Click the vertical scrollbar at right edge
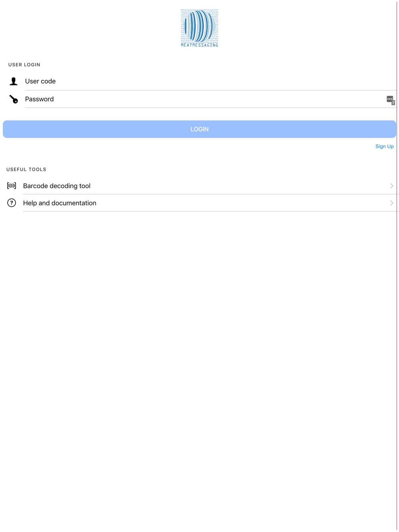Screen dimensions: 399x532 pyautogui.click(x=397, y=266)
